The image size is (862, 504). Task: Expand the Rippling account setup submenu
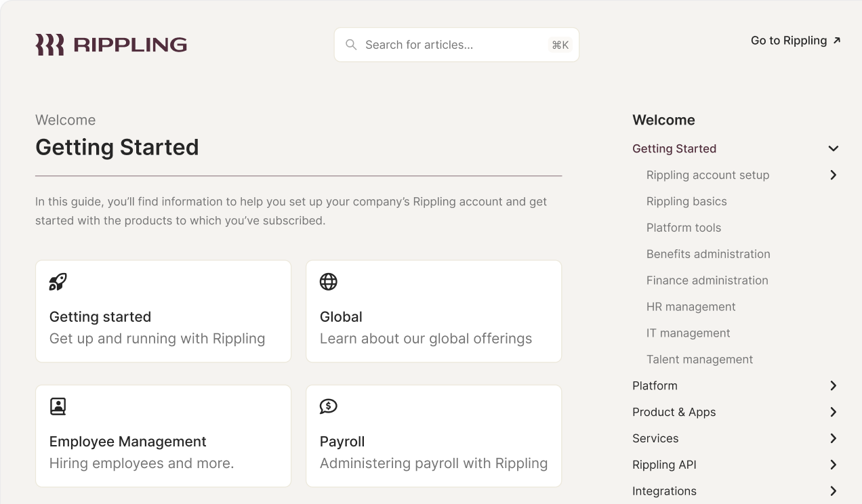tap(834, 175)
